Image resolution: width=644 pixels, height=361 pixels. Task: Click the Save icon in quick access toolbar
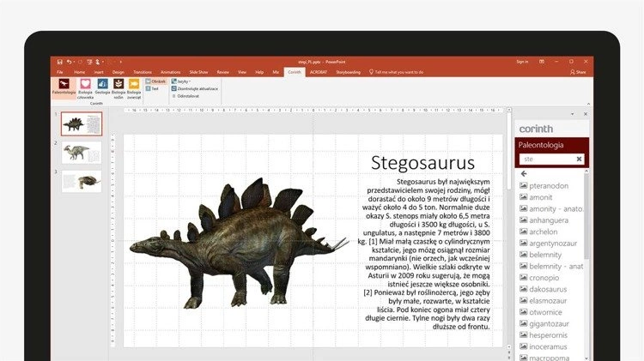click(x=58, y=62)
